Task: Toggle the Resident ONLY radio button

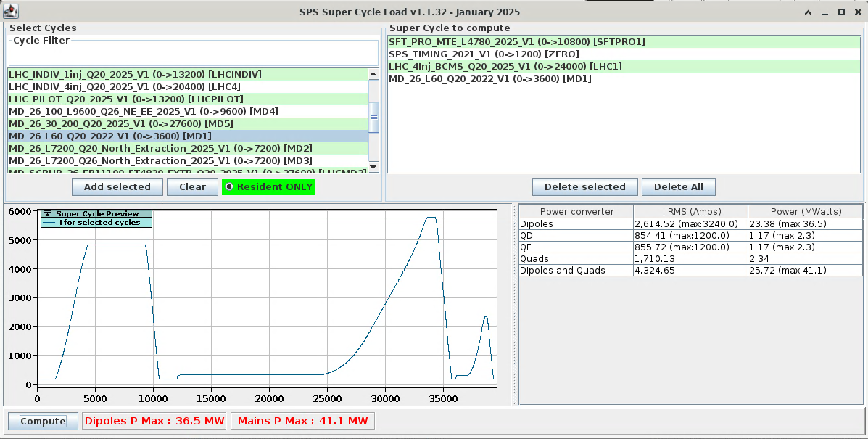Action: pos(230,187)
